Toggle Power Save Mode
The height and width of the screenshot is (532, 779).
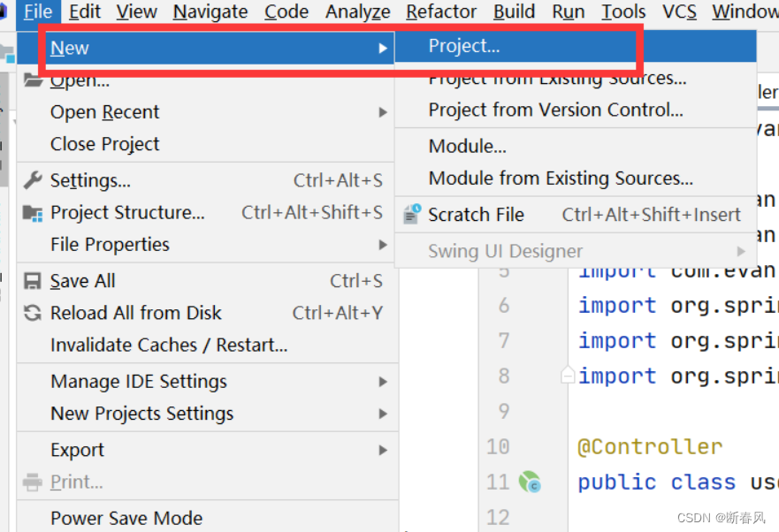[x=126, y=518]
